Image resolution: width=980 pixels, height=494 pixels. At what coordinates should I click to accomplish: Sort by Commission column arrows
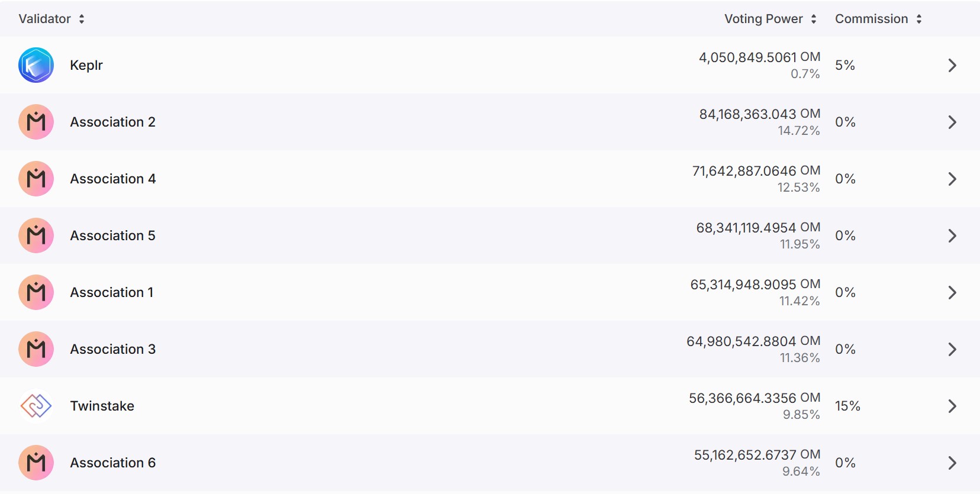(x=919, y=19)
